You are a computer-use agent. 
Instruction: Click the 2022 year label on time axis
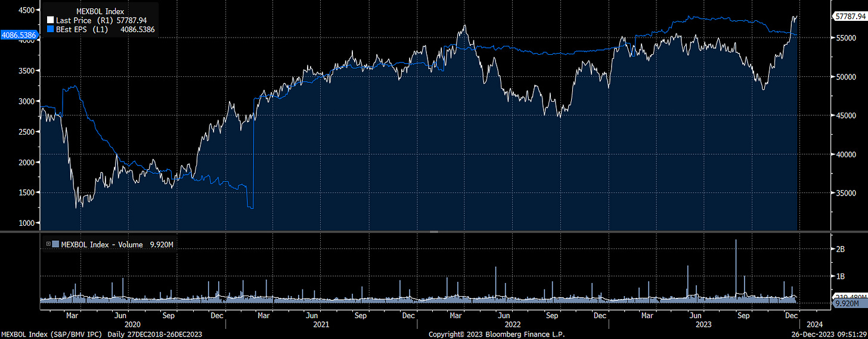click(513, 325)
